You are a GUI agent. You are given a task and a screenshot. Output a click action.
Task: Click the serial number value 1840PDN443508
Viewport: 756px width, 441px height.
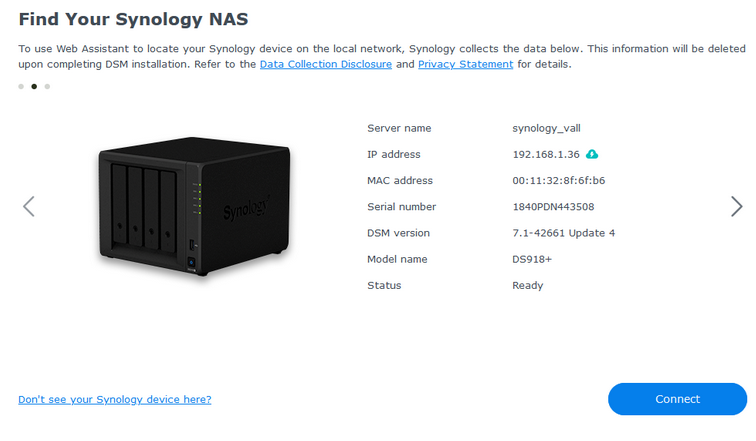click(x=553, y=207)
